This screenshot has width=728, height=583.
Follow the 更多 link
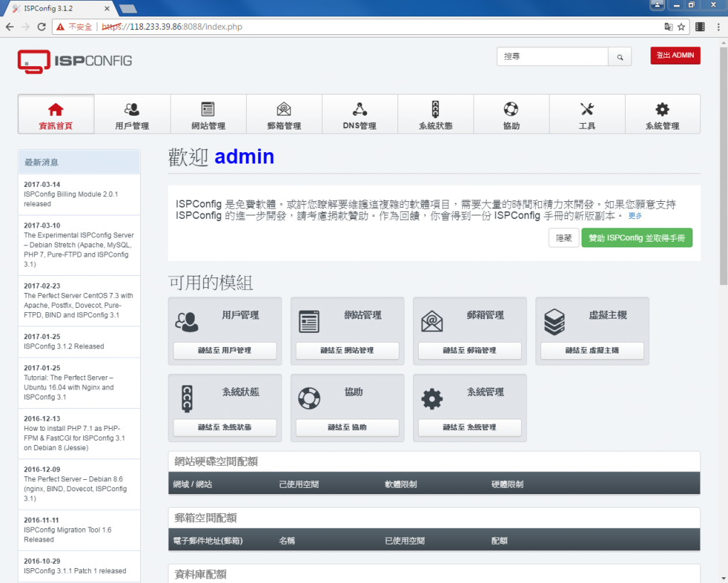[x=635, y=216]
